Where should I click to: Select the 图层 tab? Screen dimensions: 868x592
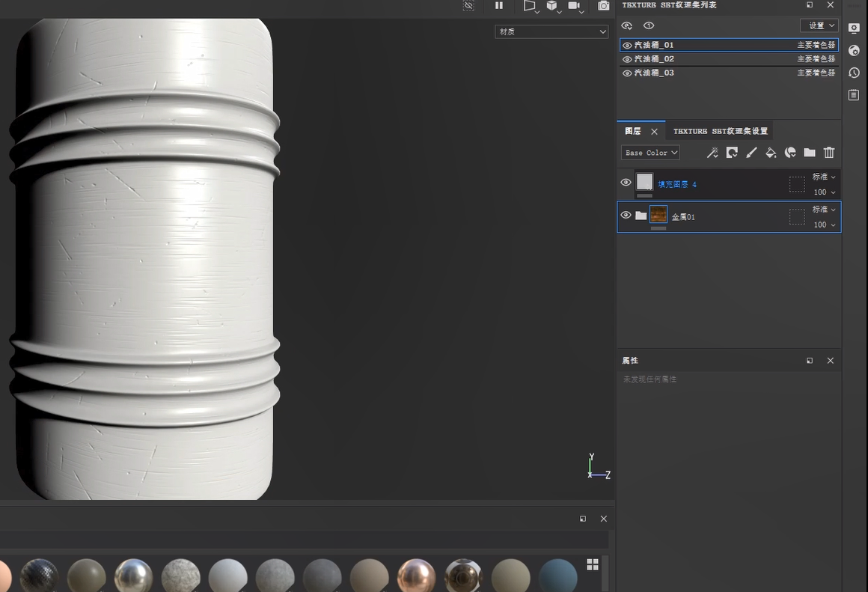(x=633, y=131)
